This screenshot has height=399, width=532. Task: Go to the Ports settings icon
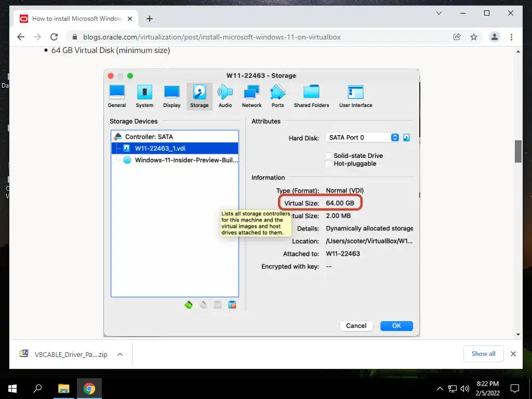[277, 96]
